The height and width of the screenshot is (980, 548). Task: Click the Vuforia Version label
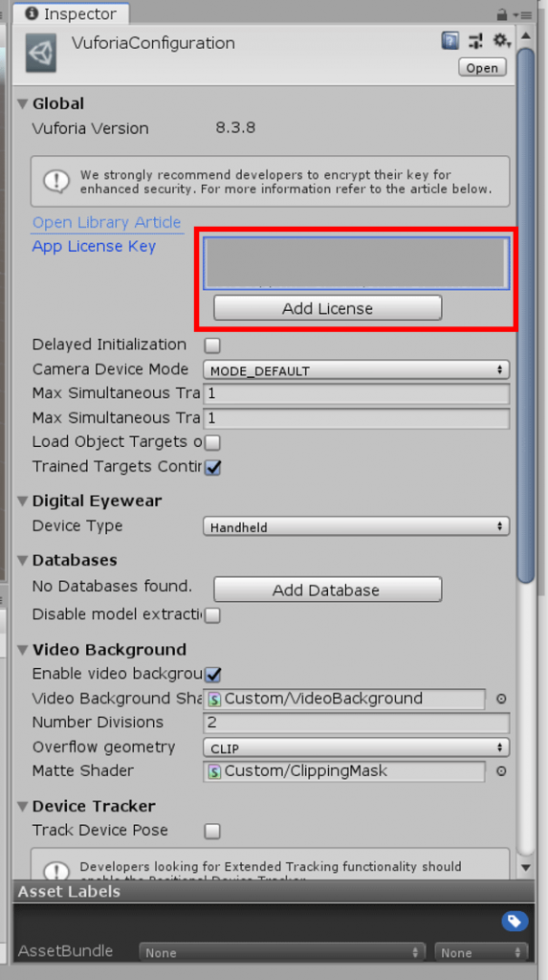91,129
